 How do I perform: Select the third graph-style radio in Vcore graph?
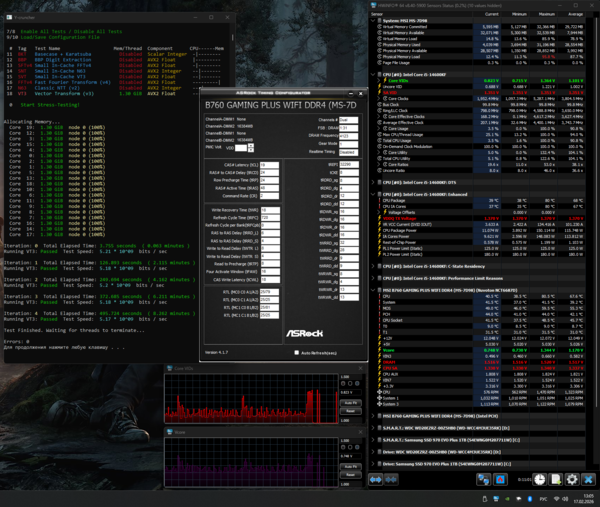(x=357, y=447)
